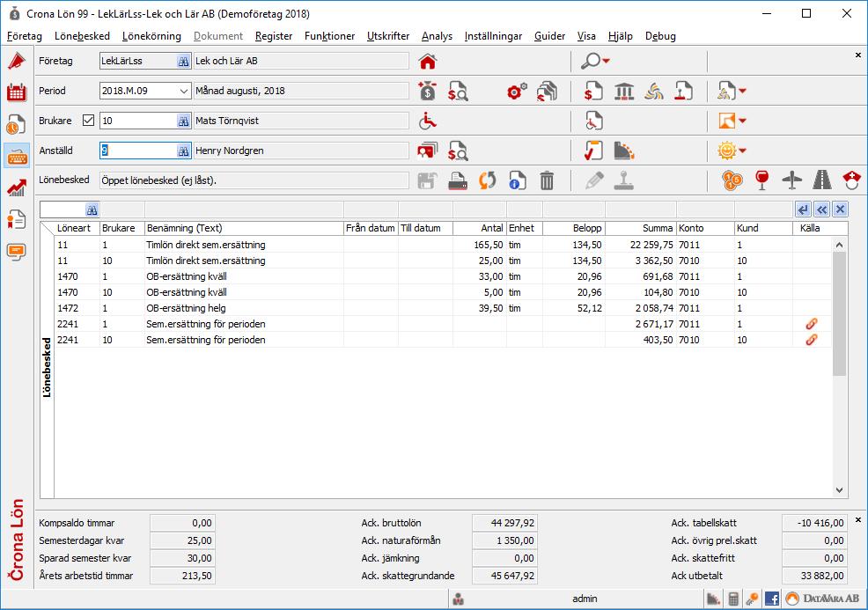Select the row OB-ersättning helg
Image resolution: width=868 pixels, height=610 pixels.
[x=443, y=308]
